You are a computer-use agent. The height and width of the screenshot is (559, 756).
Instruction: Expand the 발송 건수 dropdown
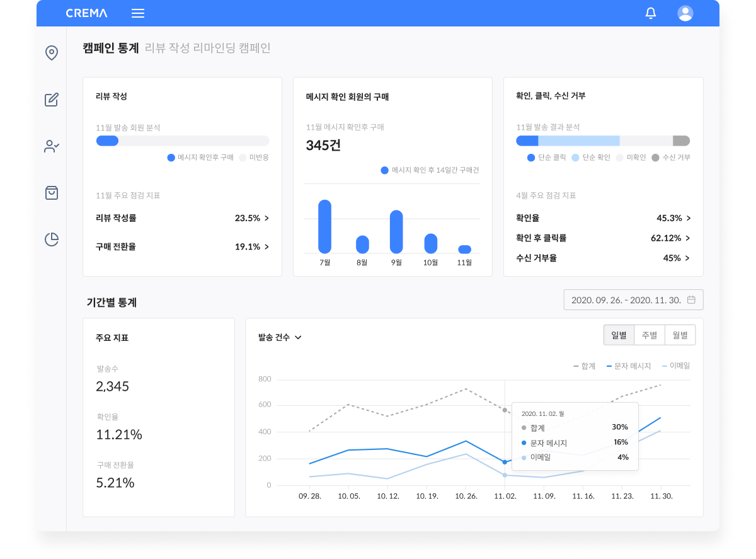pos(280,337)
